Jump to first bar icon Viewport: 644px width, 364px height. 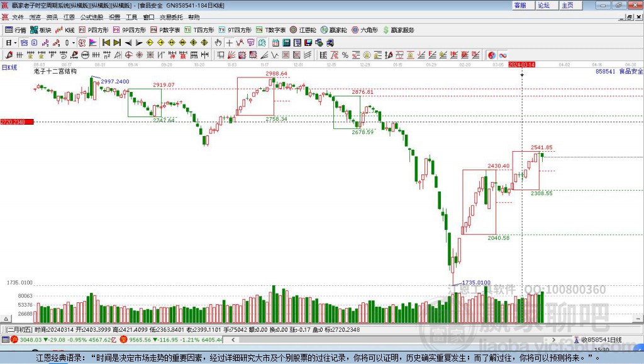click(106, 43)
